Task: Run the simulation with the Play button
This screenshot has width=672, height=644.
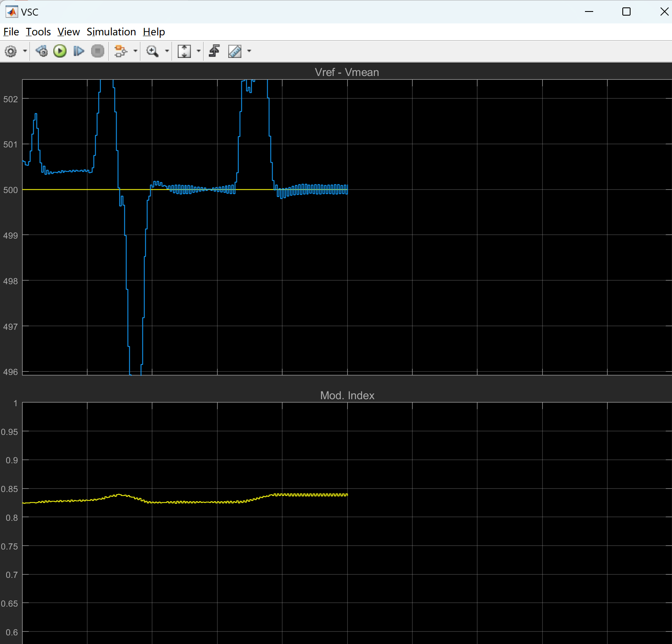Action: pyautogui.click(x=60, y=51)
